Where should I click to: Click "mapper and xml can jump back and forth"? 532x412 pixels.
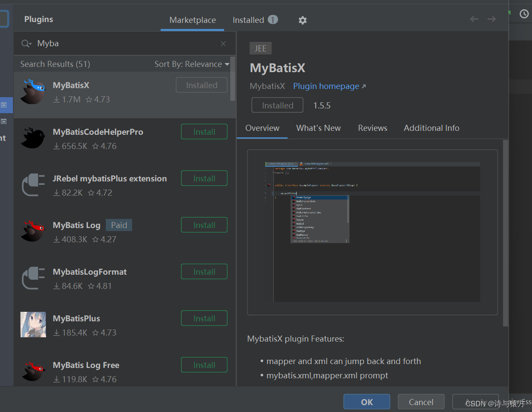pos(343,361)
